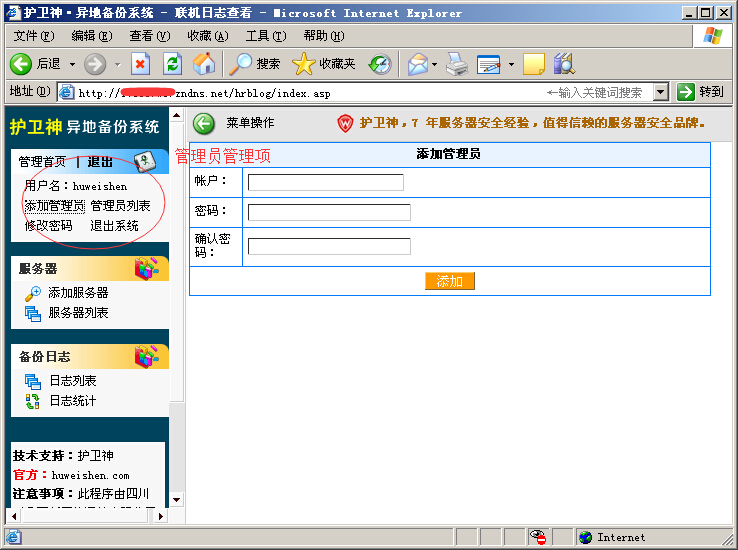Expand the Back button history dropdown
Viewport: 738px width, 550px height.
(72, 64)
